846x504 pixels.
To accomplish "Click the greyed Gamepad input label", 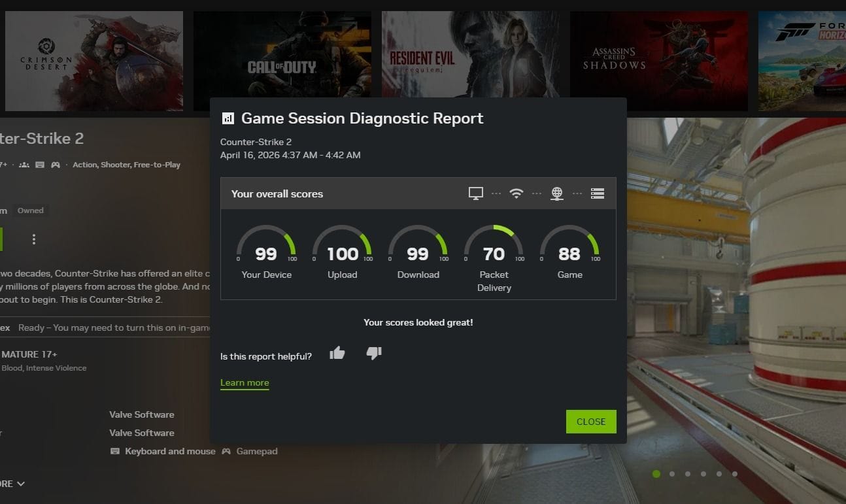I will tap(258, 451).
